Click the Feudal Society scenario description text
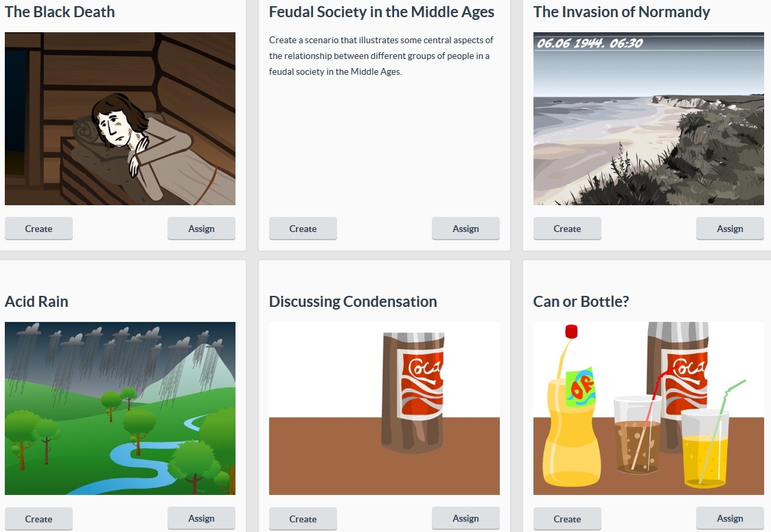This screenshot has width=771, height=532. pos(381,56)
